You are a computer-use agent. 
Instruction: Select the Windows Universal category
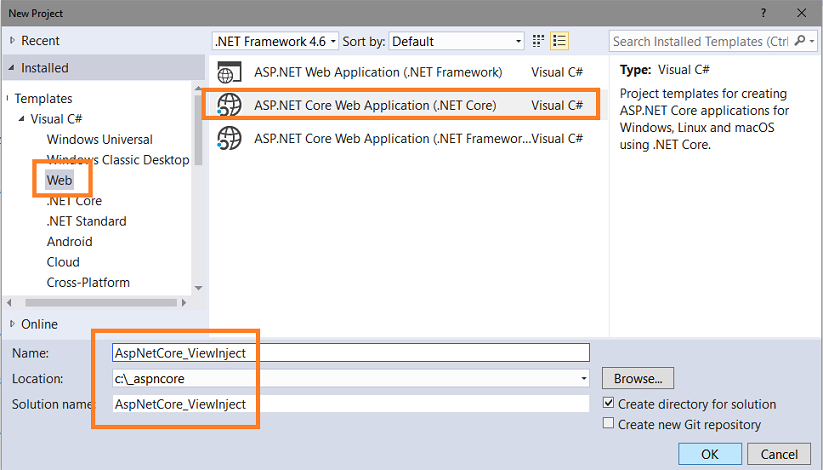tap(100, 139)
